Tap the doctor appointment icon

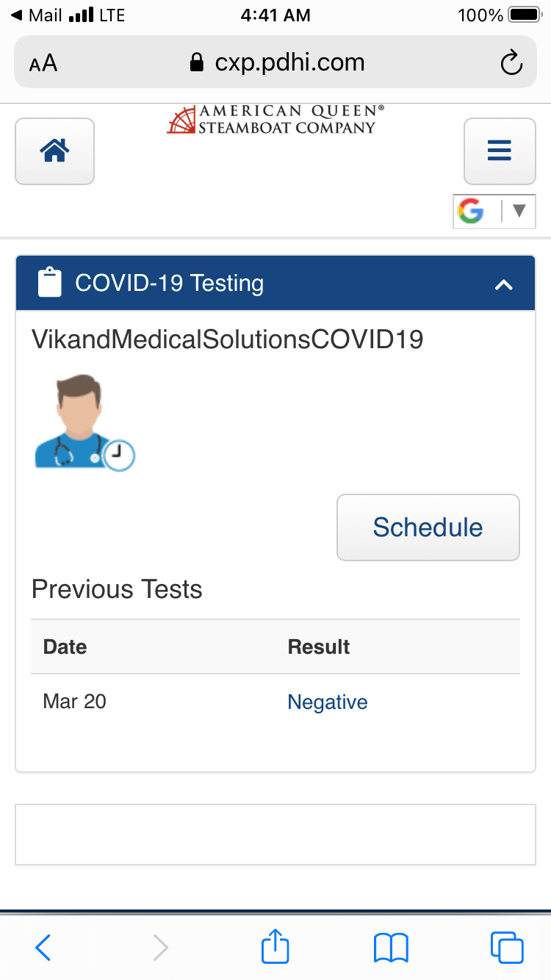coord(84,422)
